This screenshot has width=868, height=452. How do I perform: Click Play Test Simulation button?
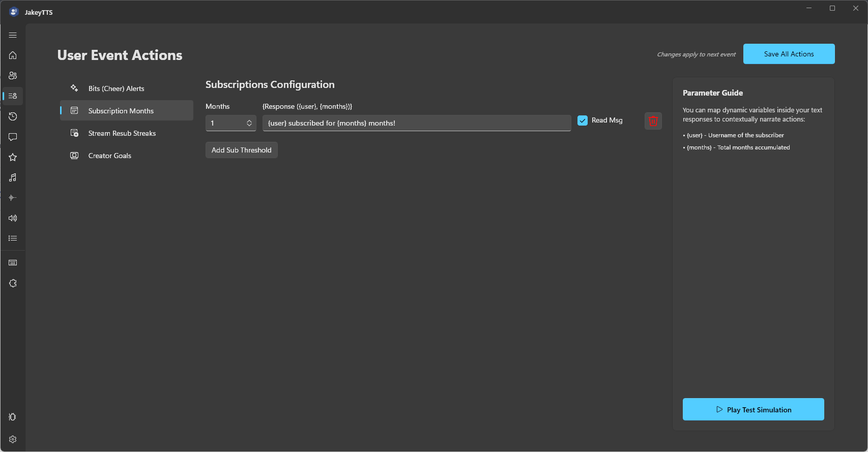754,409
